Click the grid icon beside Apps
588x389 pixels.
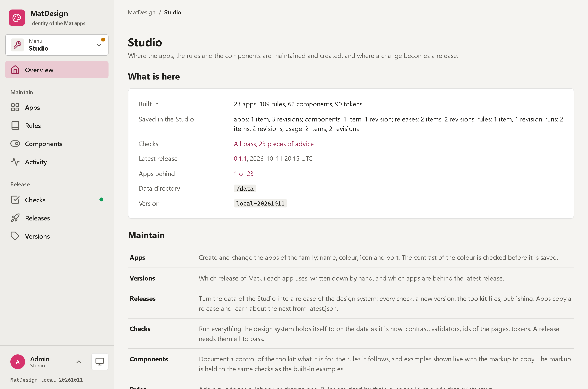[x=15, y=107]
